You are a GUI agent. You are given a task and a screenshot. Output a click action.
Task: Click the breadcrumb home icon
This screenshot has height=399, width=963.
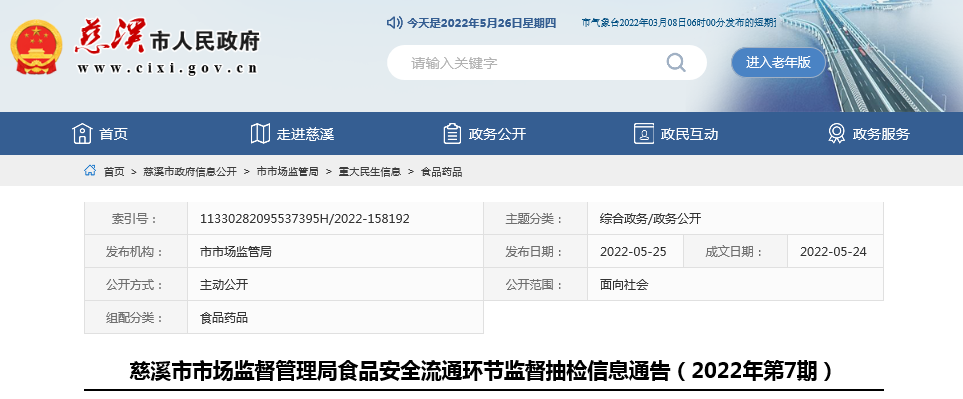pyautogui.click(x=90, y=171)
